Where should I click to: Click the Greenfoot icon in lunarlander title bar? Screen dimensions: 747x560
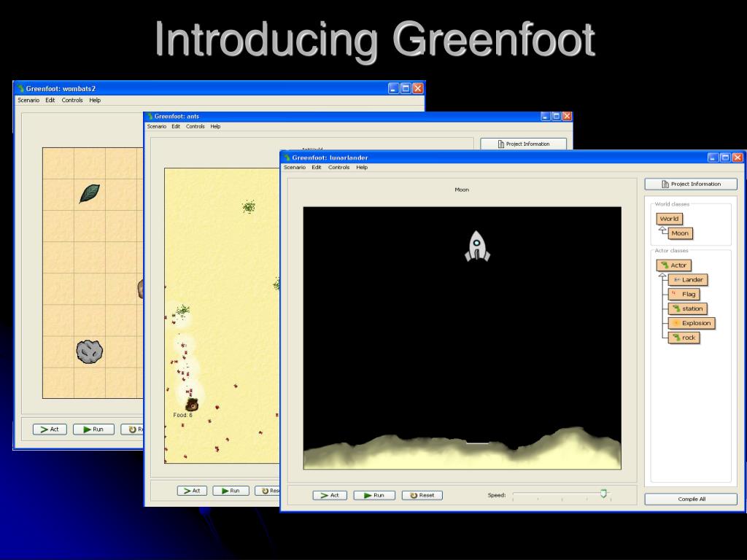(x=287, y=157)
